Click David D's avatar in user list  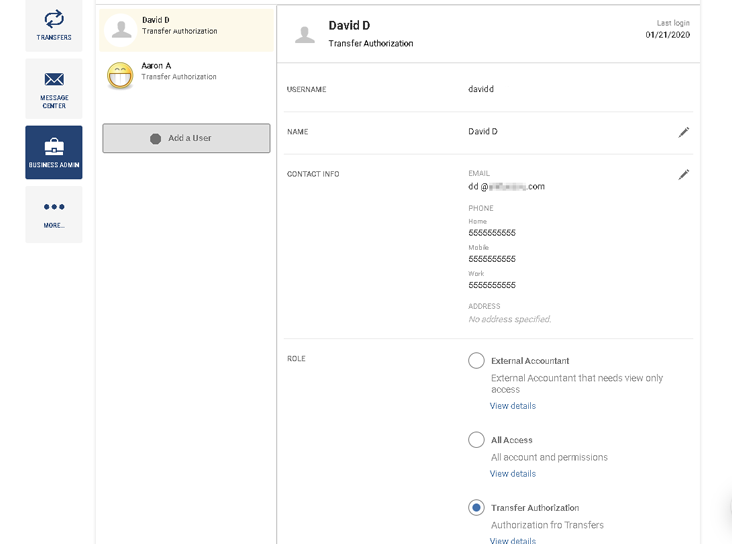click(x=121, y=30)
